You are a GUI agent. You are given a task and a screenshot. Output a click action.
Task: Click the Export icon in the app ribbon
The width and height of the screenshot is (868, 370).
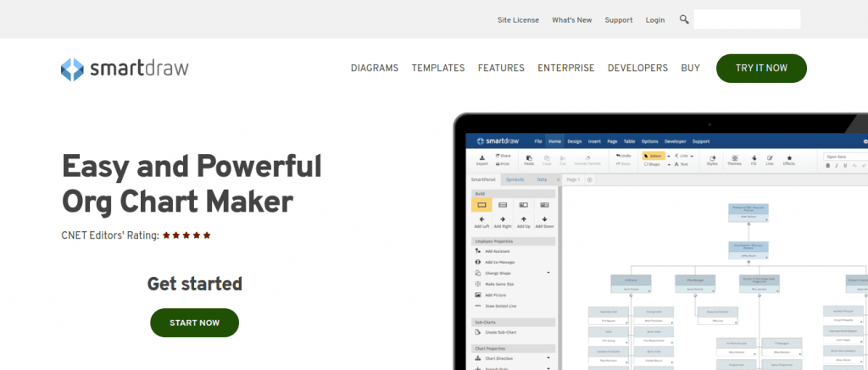tap(482, 157)
